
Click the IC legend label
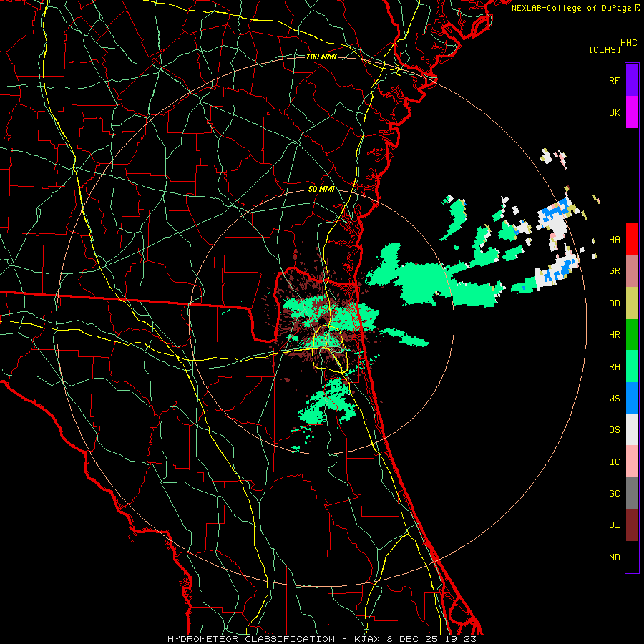click(614, 462)
